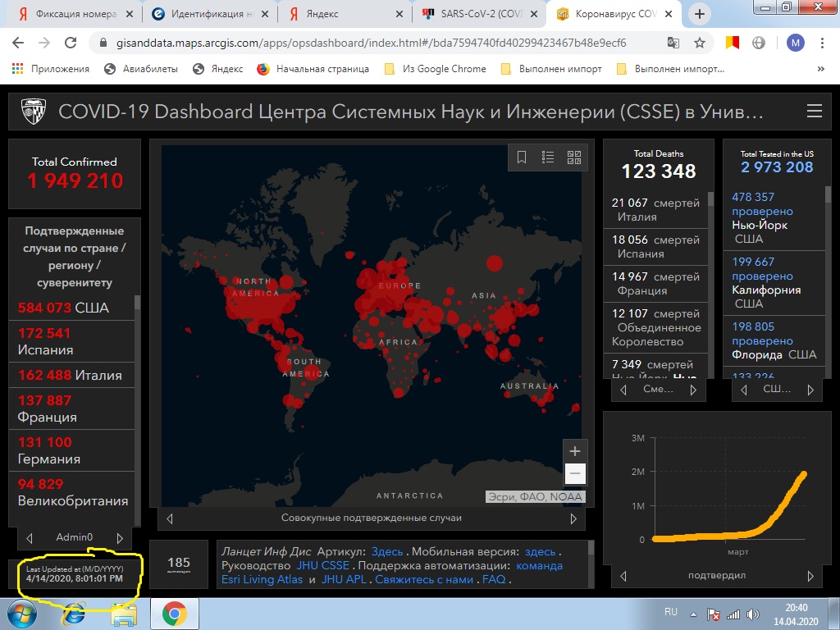Screen dimensions: 840x630
Task: Reload the page
Action: point(71,43)
